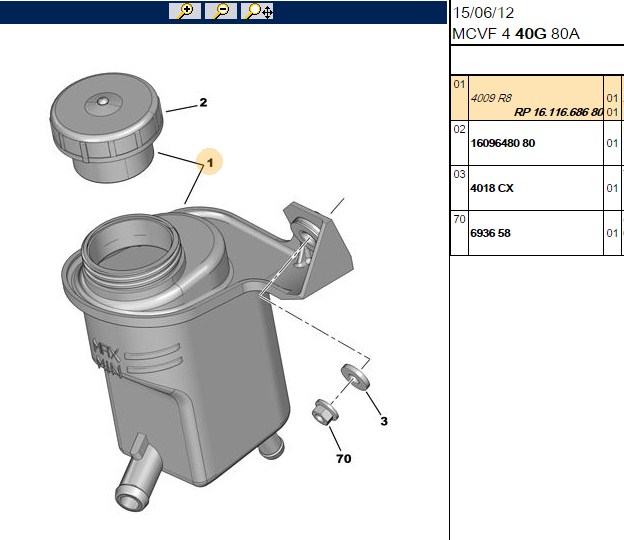
Task: Click the zoom out magnifier icon
Action: [x=221, y=11]
